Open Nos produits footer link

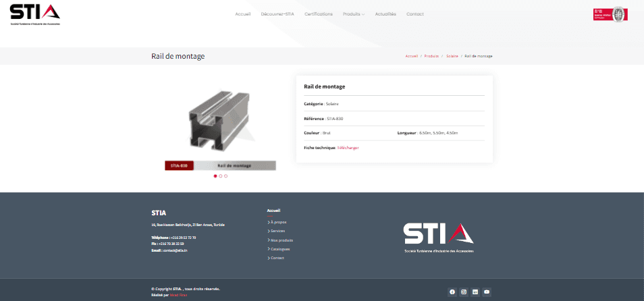tap(281, 240)
